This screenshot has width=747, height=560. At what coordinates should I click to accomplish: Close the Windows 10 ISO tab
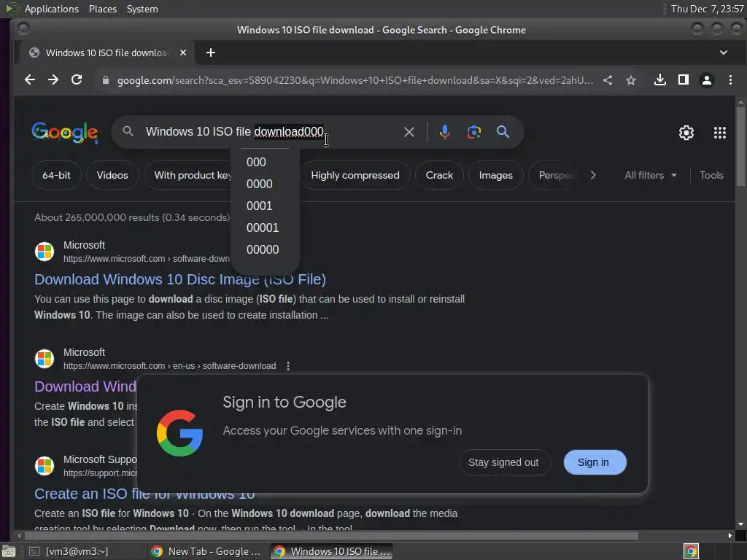183,52
